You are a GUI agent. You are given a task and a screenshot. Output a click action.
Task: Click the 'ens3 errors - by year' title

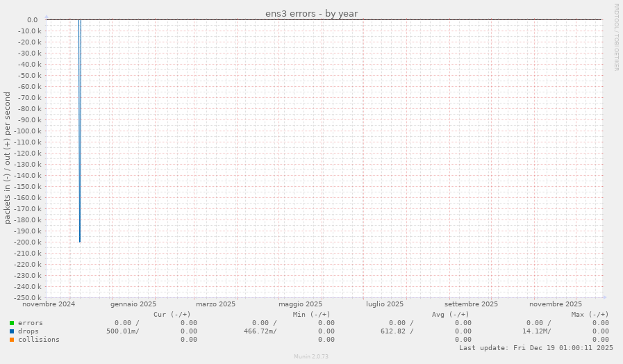311,13
